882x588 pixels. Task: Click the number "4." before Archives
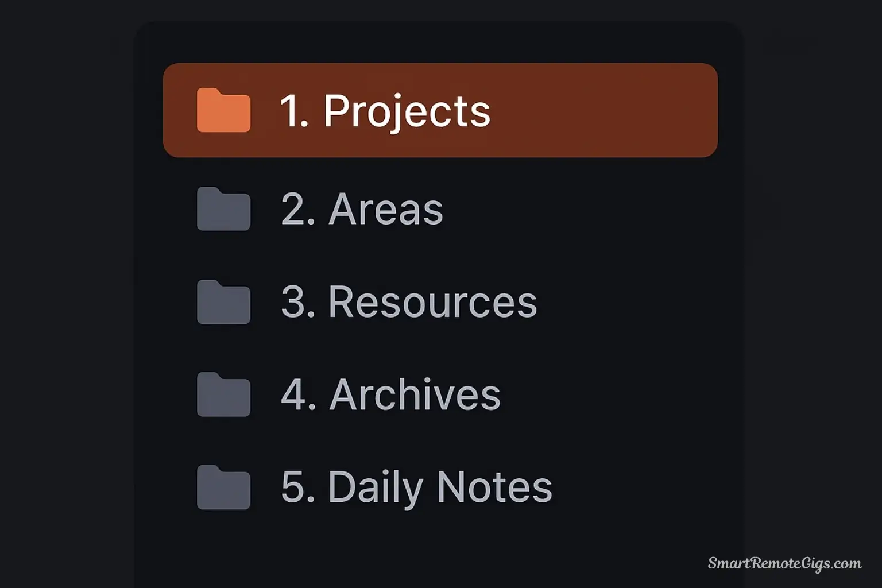298,394
